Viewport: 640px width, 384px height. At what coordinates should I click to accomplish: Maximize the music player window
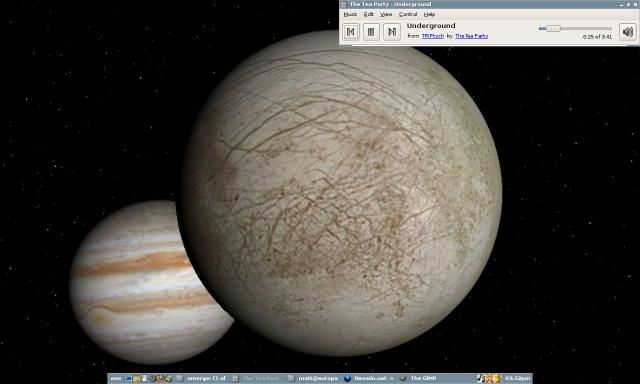pos(628,4)
